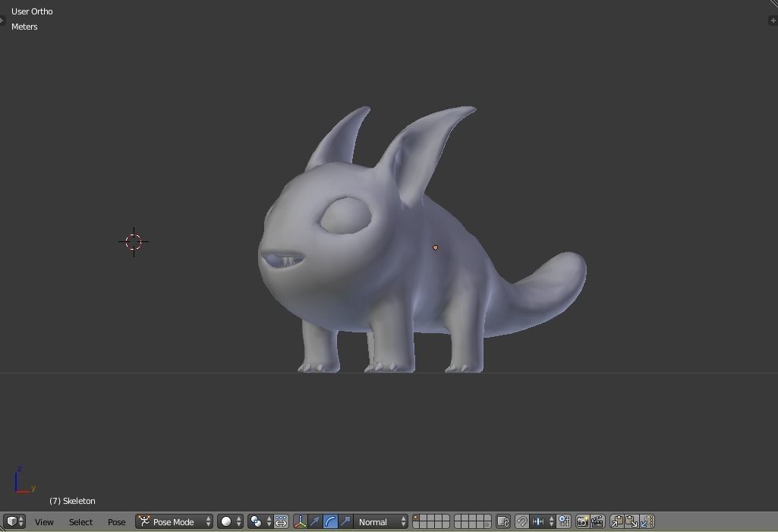The image size is (778, 532).
Task: Select the rotate manipulator arc
Action: coord(330,521)
